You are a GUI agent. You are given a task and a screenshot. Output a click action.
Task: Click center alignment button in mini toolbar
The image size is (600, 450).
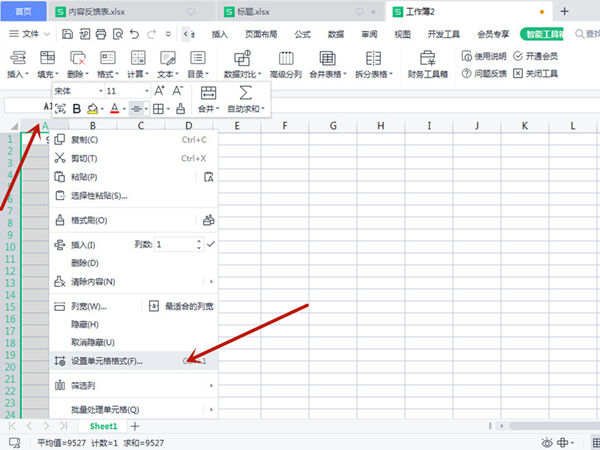(136, 109)
